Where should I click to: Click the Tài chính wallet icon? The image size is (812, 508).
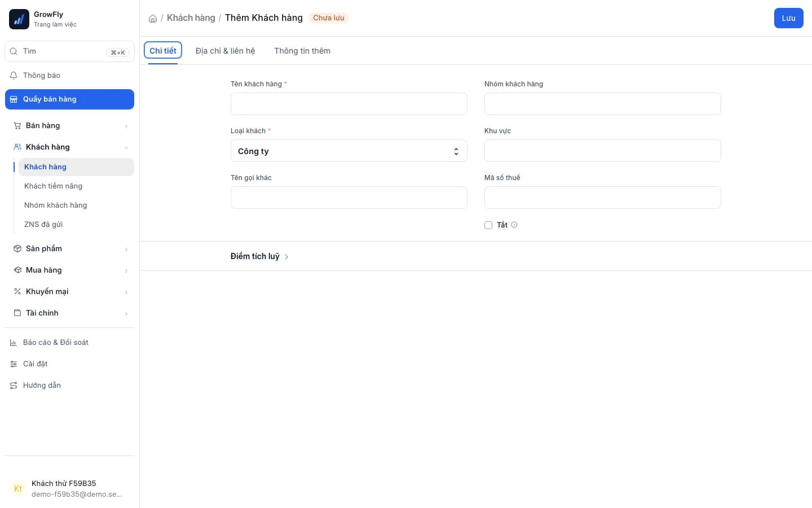tap(17, 313)
